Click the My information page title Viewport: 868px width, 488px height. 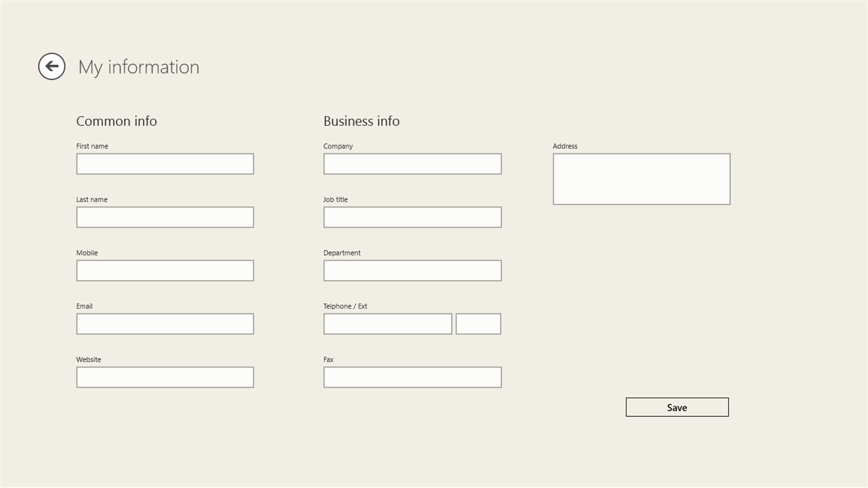(139, 67)
